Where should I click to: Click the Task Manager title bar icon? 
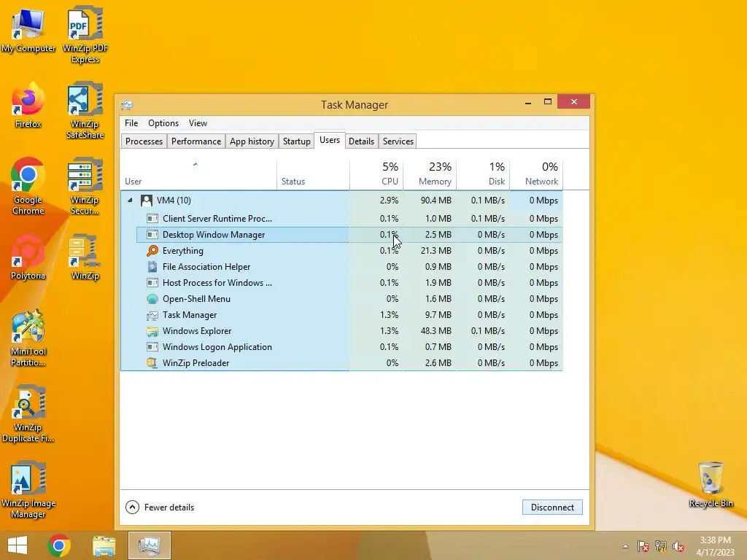[x=127, y=105]
